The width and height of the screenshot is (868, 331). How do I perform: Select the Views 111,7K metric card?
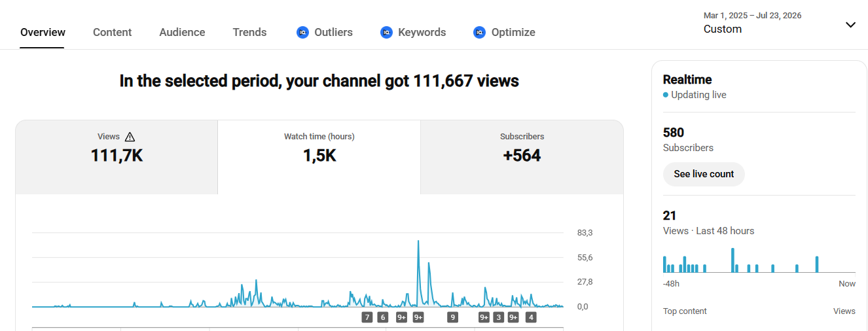pos(117,157)
